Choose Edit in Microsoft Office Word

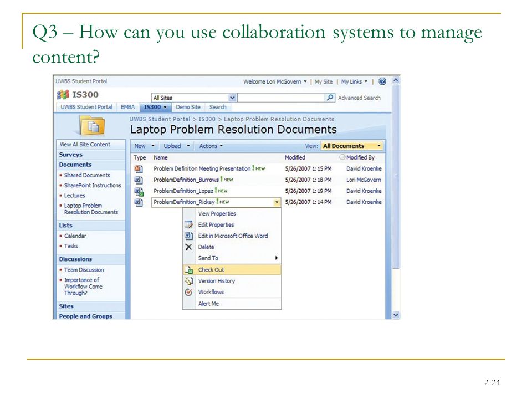[233, 236]
